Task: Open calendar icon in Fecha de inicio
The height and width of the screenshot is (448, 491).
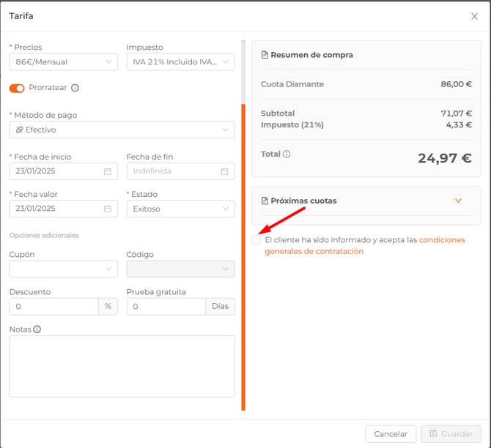Action: point(108,171)
